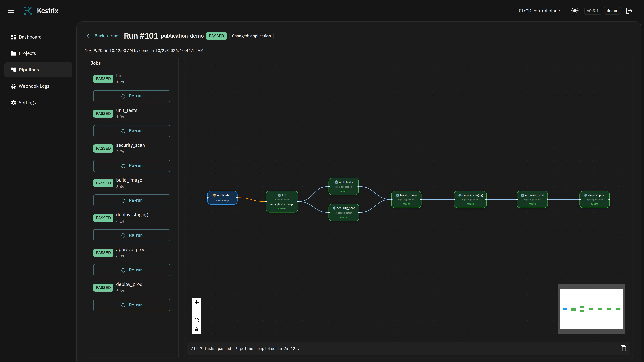The image size is (644, 362).
Task: Click the logout icon in header
Action: 629,11
